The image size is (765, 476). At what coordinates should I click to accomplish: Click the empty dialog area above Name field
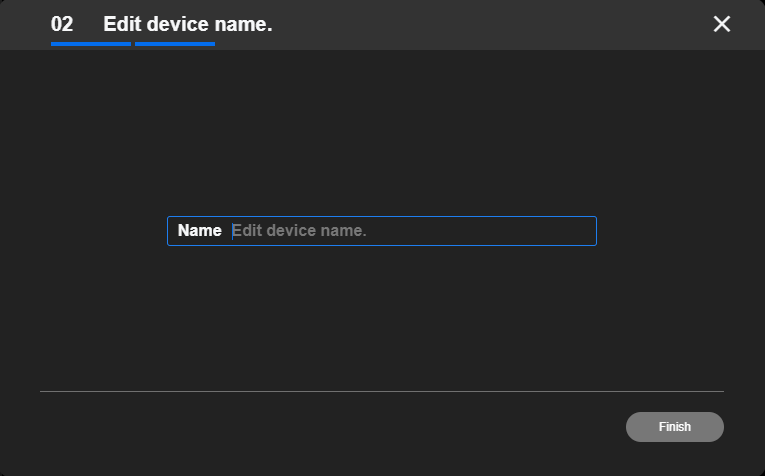(x=382, y=132)
